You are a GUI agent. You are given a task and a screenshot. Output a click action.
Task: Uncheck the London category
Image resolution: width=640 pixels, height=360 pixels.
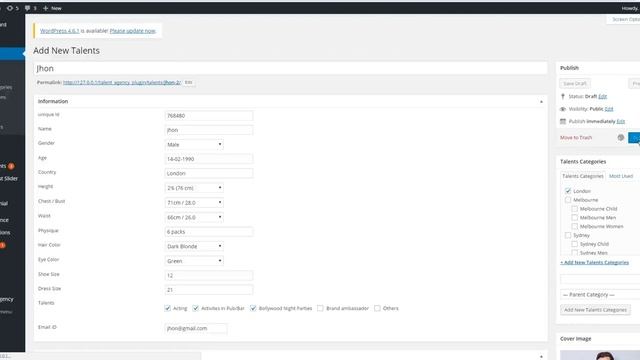[x=568, y=191]
